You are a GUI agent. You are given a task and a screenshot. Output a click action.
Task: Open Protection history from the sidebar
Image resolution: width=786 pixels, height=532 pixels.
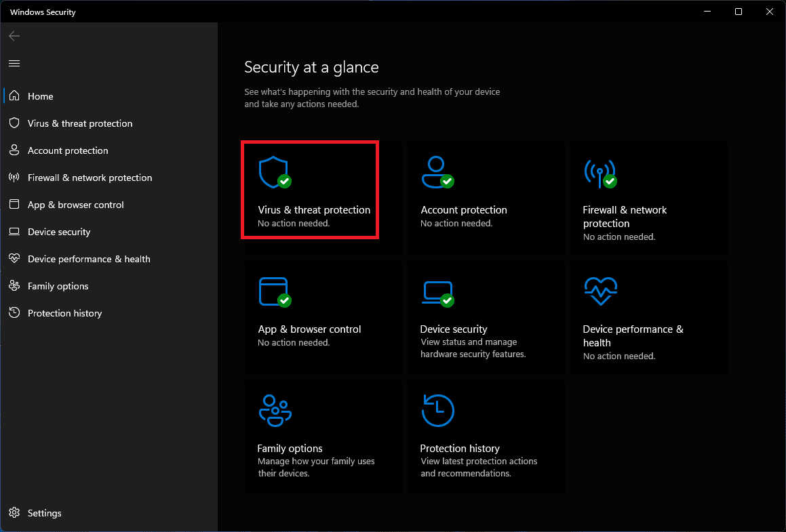tap(64, 313)
